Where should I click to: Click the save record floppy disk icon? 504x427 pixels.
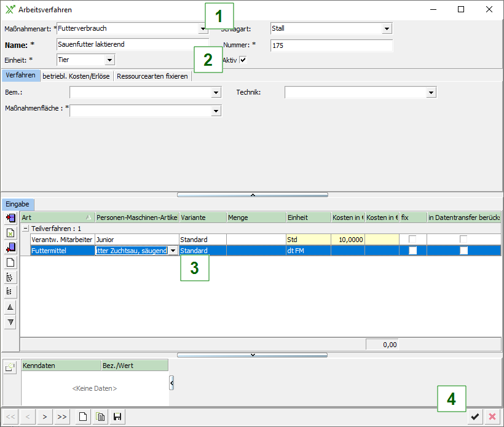click(x=117, y=417)
